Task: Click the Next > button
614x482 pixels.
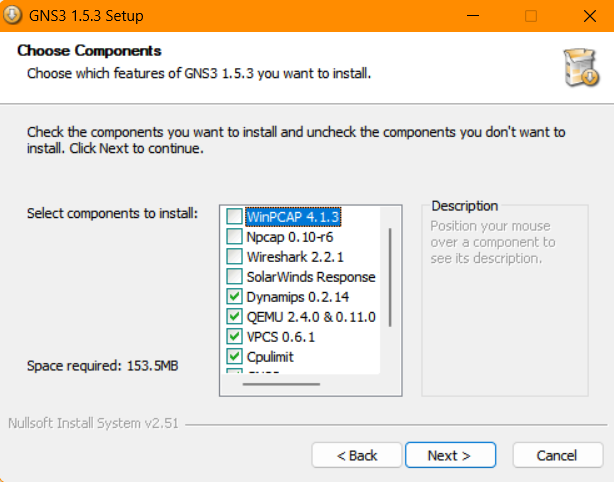Action: [450, 455]
